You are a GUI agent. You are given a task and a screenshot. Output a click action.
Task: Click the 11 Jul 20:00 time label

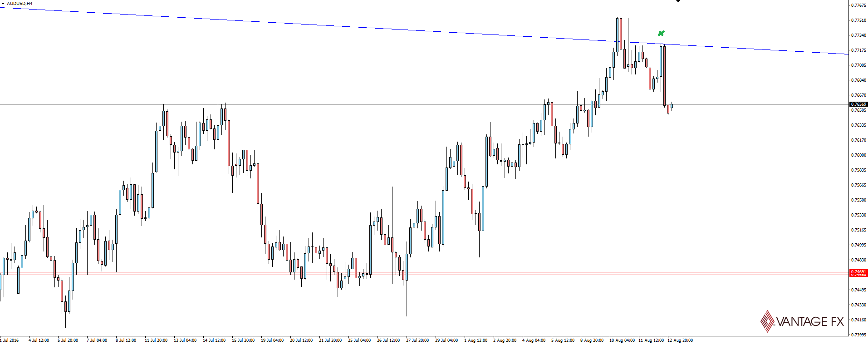156,340
